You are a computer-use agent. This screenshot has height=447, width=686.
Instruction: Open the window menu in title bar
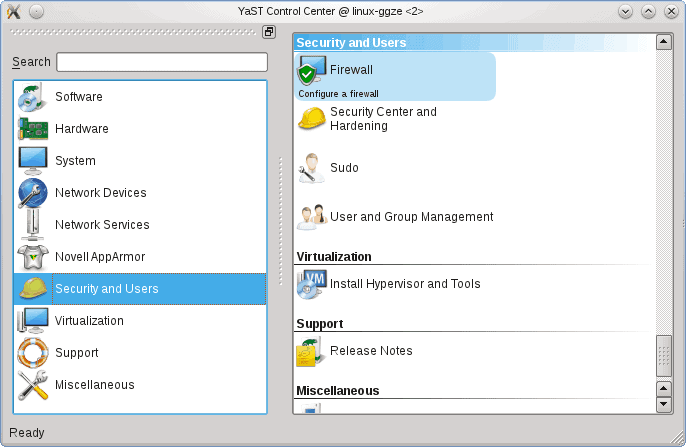click(13, 11)
